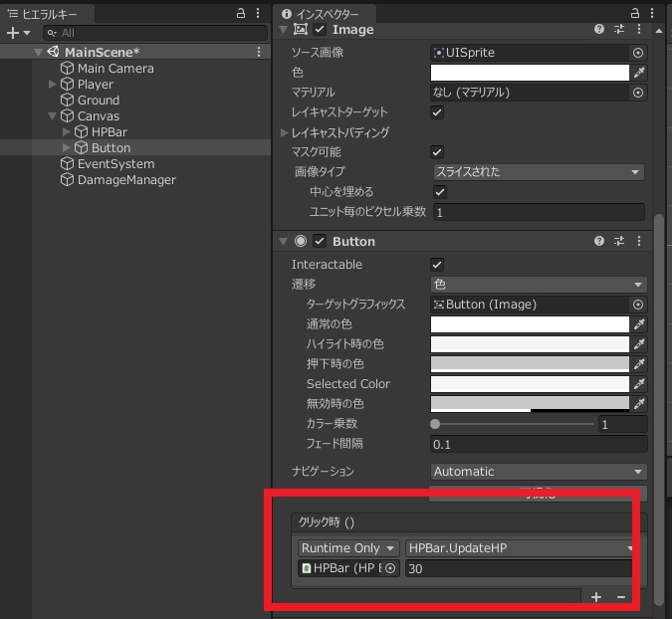Open Inspector panel options menu
The height and width of the screenshot is (619, 672).
[652, 13]
